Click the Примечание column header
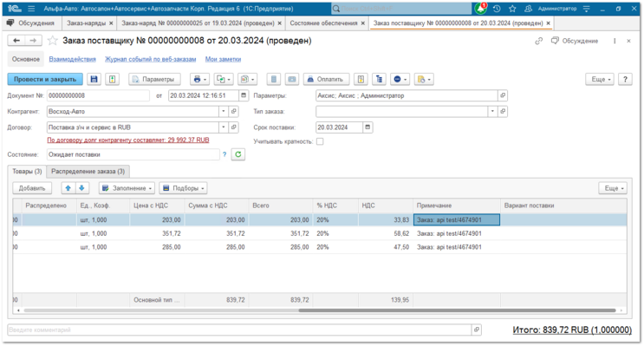This screenshot has width=644, height=346. point(457,205)
